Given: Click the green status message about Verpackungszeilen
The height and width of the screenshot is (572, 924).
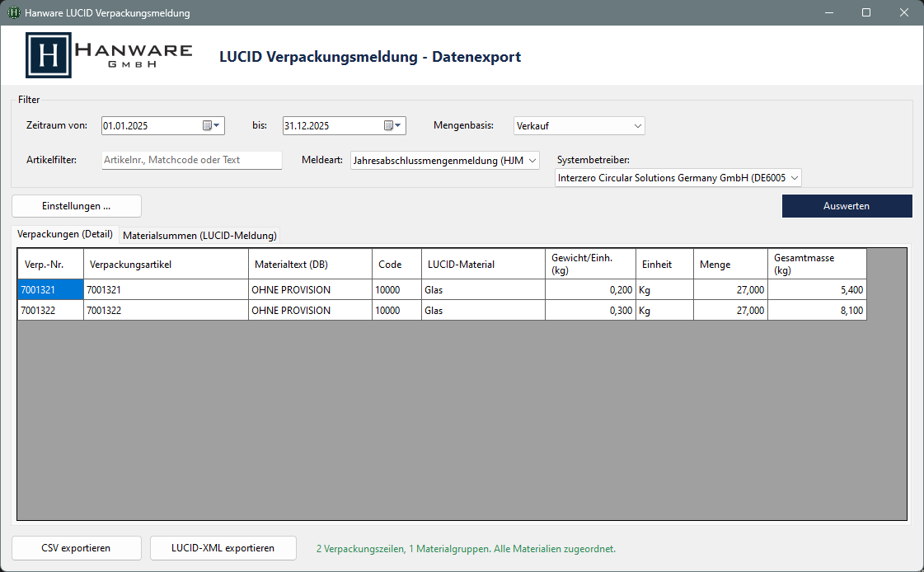Looking at the screenshot, I should tap(466, 548).
